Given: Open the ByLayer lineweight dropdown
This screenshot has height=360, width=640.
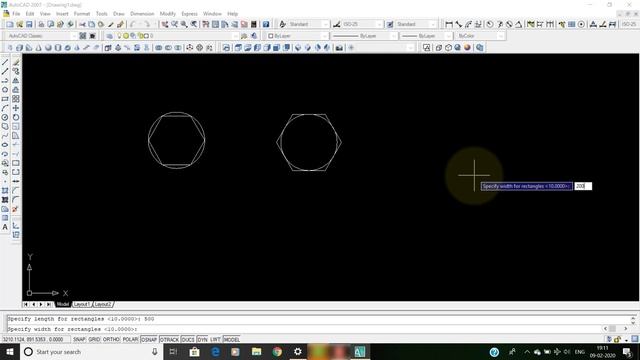Looking at the screenshot, I should [x=448, y=36].
